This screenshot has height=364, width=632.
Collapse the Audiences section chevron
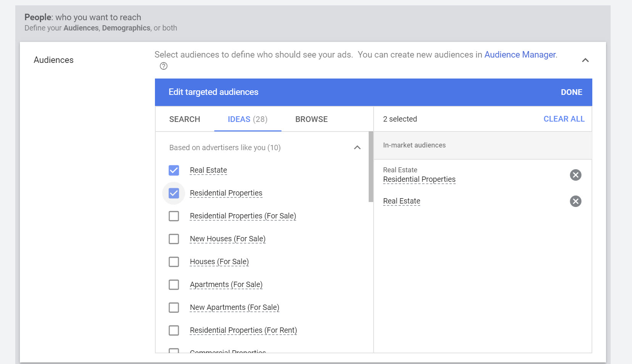(x=585, y=60)
